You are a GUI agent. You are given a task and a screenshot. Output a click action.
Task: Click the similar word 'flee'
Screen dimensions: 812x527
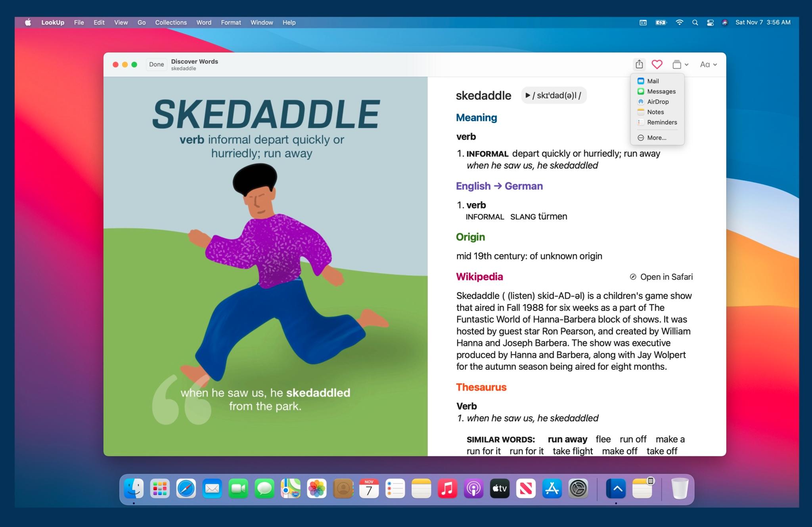[x=603, y=439]
